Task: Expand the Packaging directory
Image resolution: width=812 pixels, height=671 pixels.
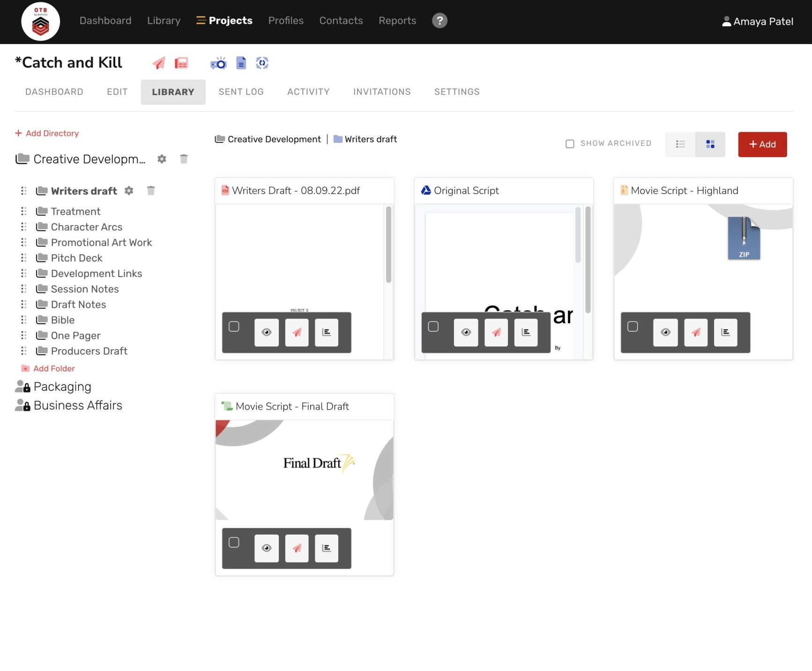Action: tap(63, 386)
